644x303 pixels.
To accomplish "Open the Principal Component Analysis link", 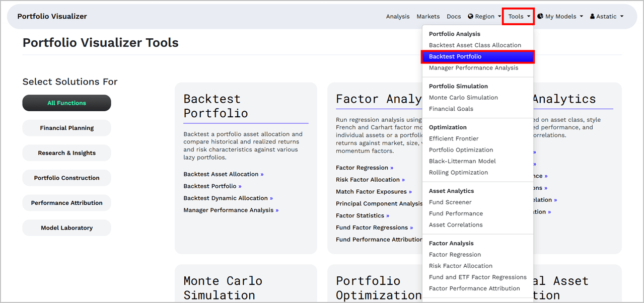I will [379, 204].
